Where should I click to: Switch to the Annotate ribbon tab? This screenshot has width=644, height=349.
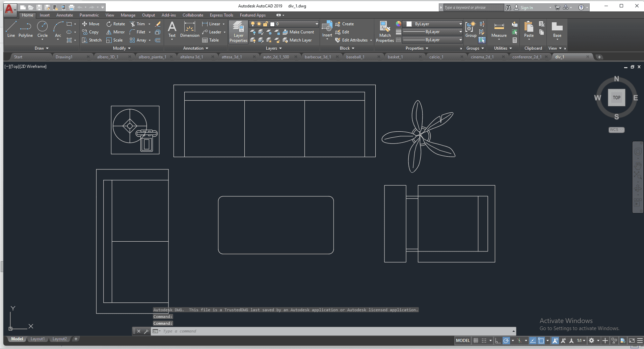pos(64,15)
